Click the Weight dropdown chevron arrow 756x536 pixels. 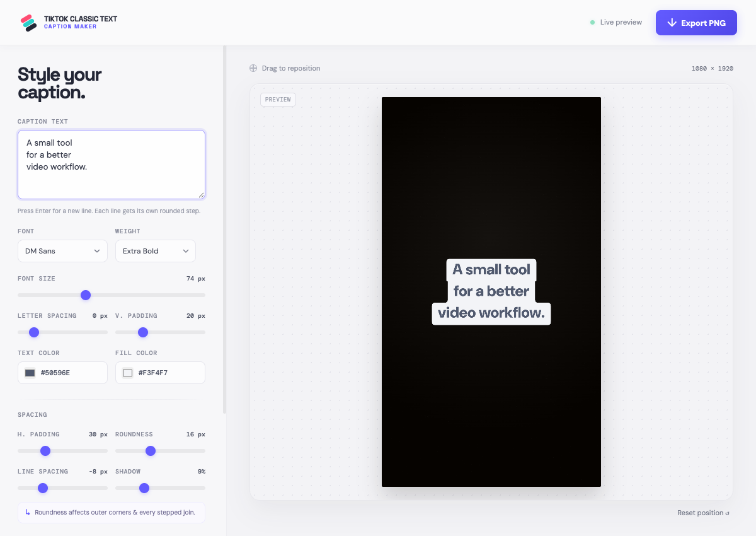point(186,251)
